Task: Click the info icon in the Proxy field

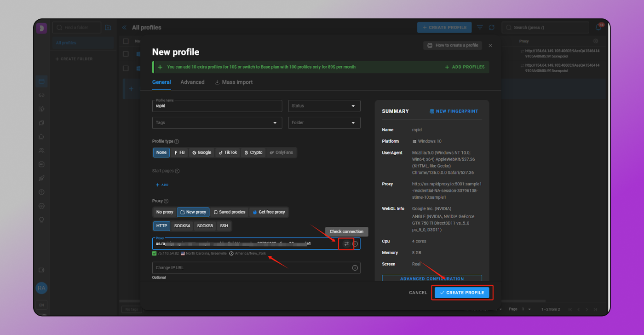Action: (x=355, y=244)
